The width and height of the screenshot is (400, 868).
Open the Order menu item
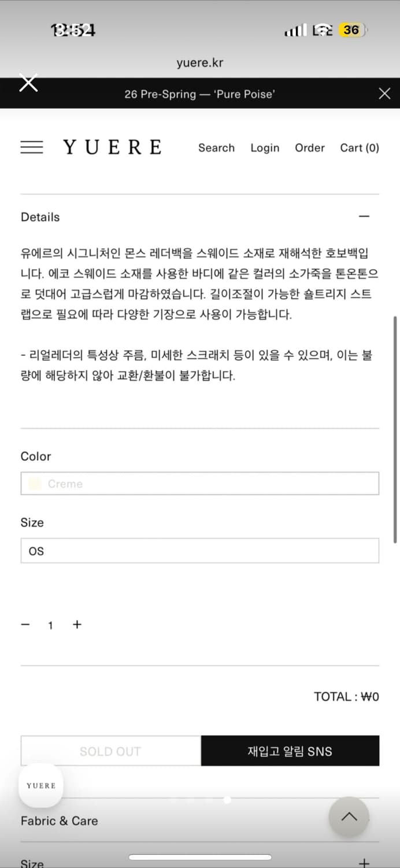tap(310, 148)
